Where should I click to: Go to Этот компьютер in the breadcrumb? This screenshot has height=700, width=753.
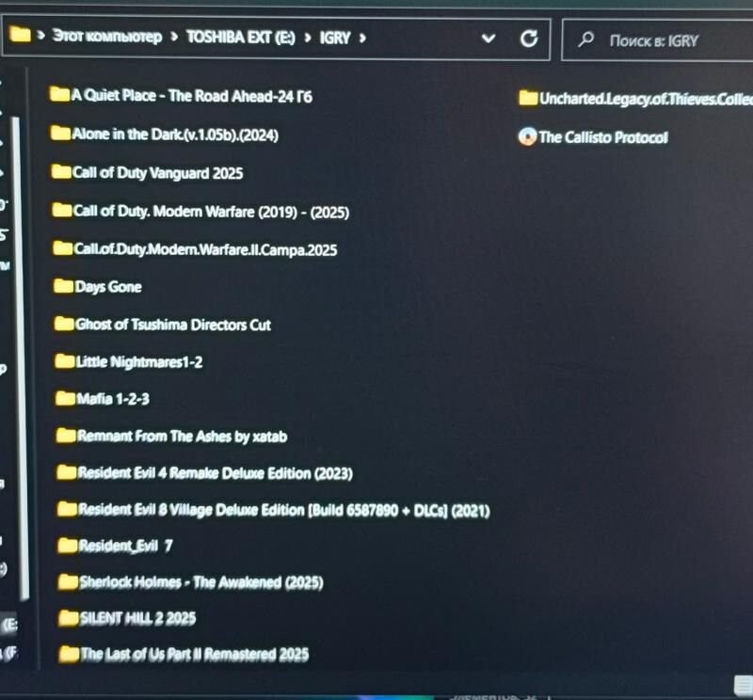pyautogui.click(x=107, y=36)
